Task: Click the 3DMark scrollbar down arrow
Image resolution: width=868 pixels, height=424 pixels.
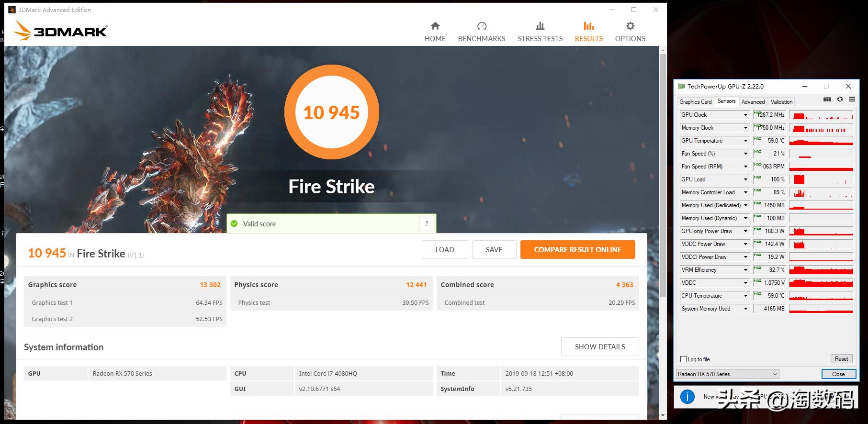Action: [x=663, y=415]
